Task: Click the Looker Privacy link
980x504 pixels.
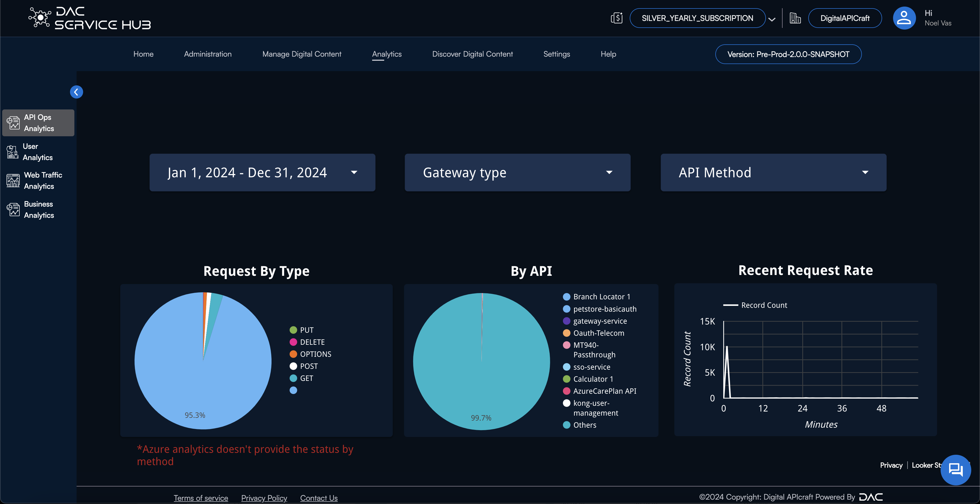Action: tap(891, 465)
